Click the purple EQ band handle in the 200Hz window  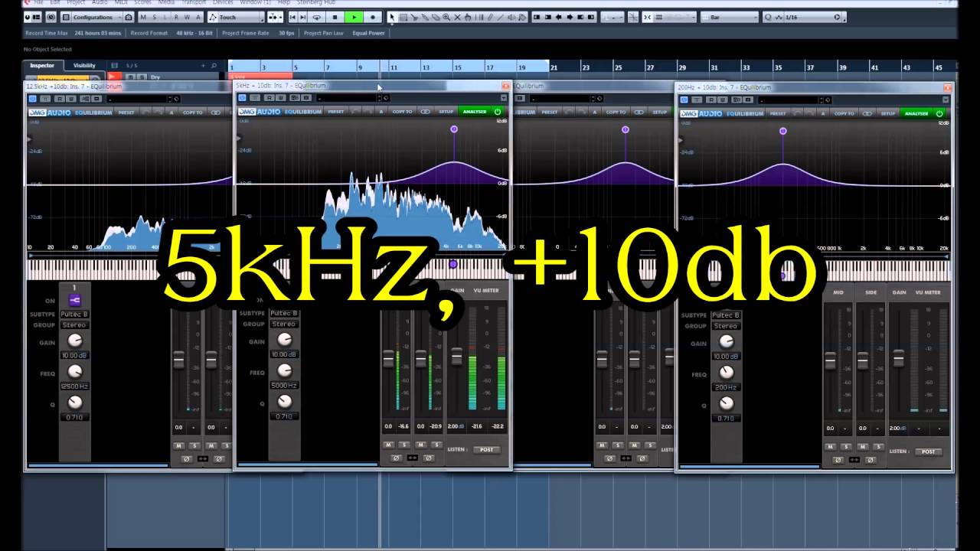click(x=782, y=131)
